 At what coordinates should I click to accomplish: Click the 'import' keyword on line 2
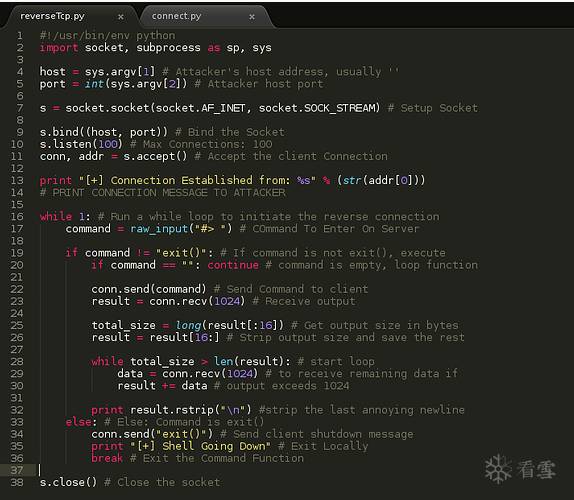59,48
